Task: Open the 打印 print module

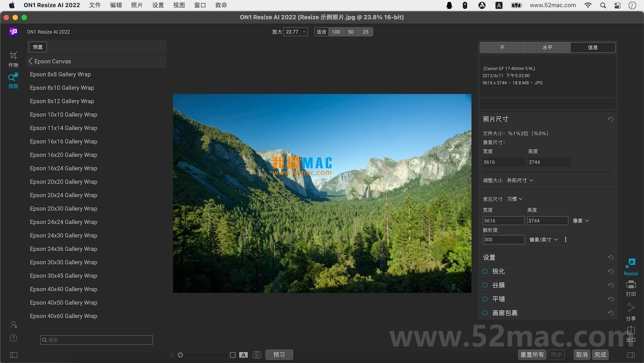Action: pyautogui.click(x=631, y=288)
